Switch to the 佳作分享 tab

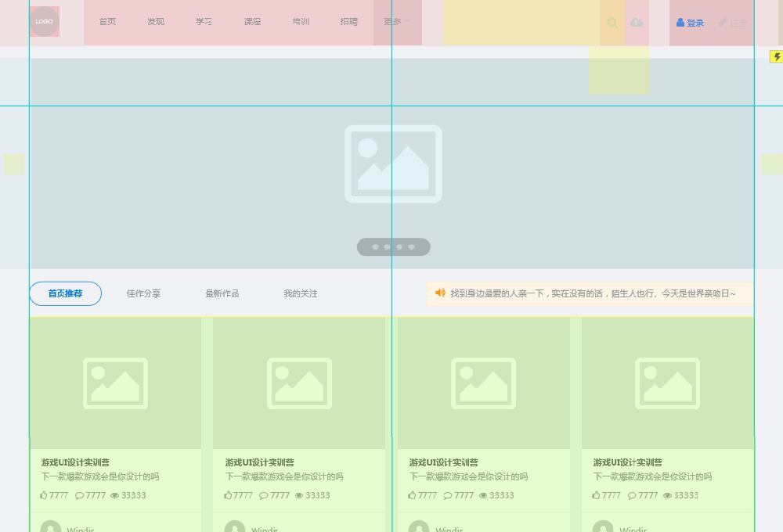(143, 293)
